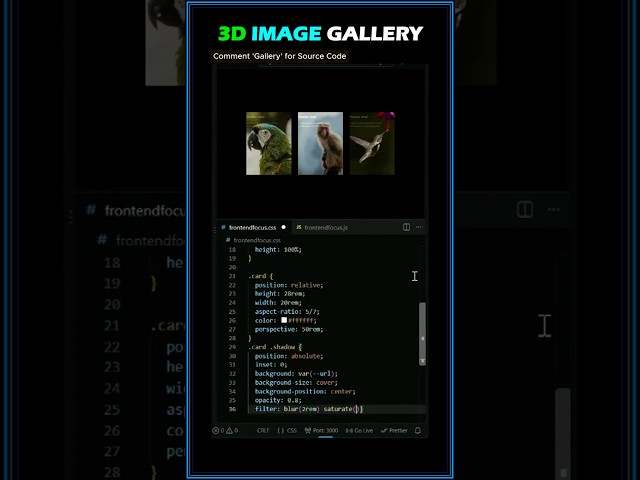640x480 pixels.
Task: Select the monkey image card
Action: point(320,143)
